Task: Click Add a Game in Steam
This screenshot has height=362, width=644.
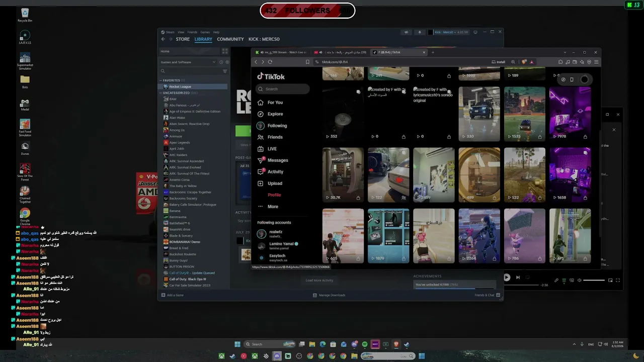Action: point(173,295)
